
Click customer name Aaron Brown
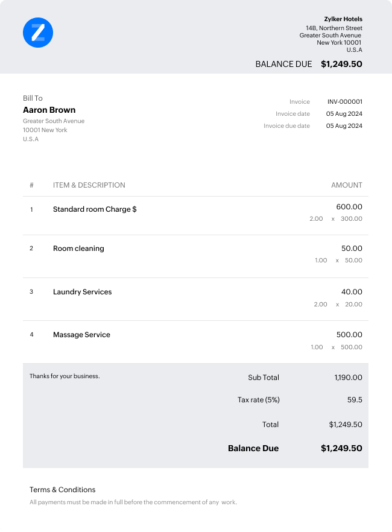49,110
